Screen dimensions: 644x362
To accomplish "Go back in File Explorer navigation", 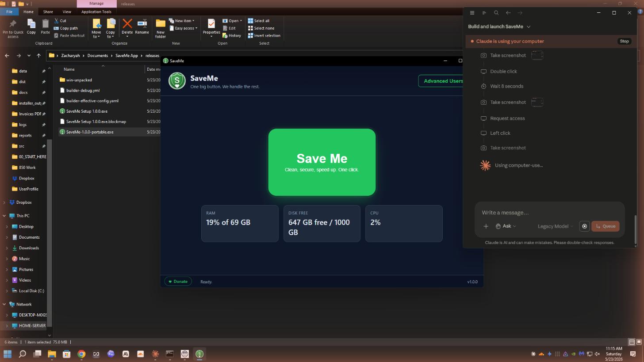I will (7, 56).
